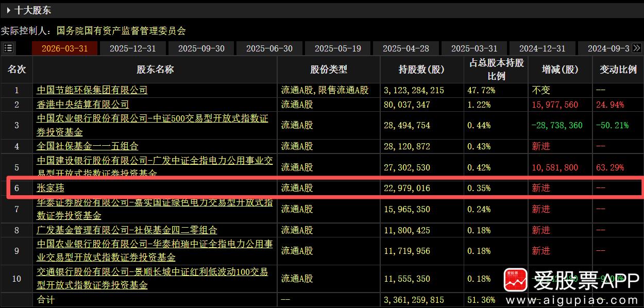The height and width of the screenshot is (308, 644).
Task: Select the 63.29% change ratio
Action: coord(610,167)
